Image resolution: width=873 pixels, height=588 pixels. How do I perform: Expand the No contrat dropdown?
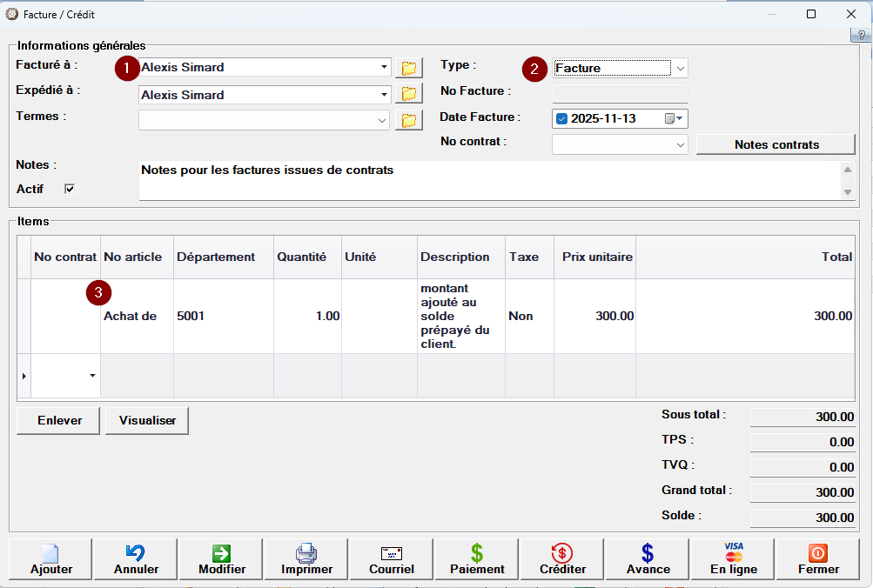coord(680,145)
